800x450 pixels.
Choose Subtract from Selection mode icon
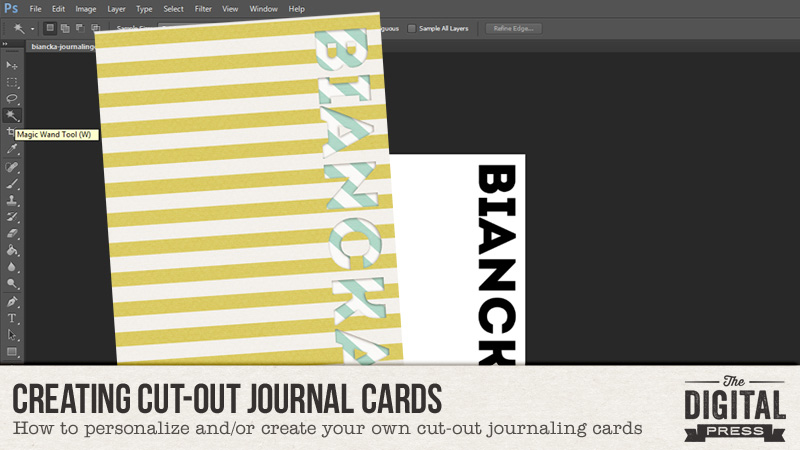coord(80,28)
